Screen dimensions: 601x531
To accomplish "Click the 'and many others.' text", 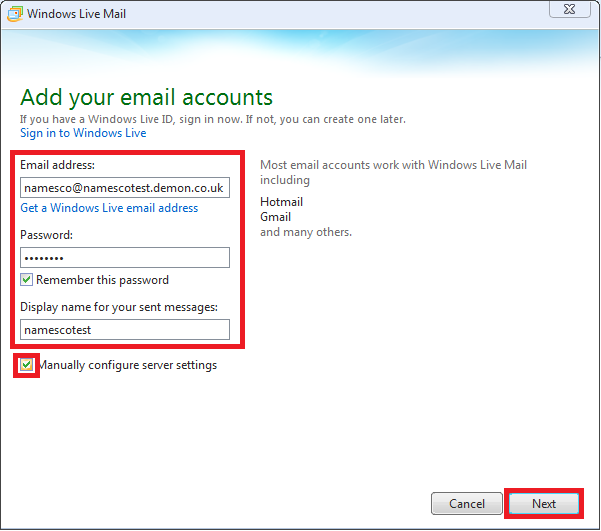I will [306, 232].
